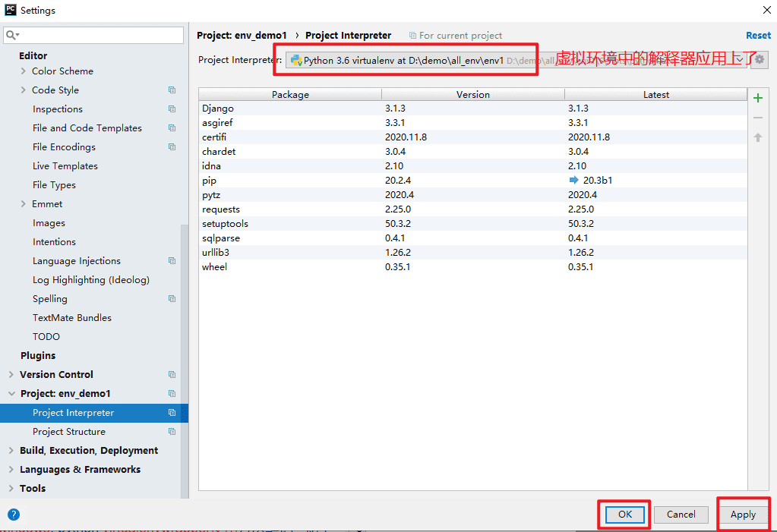Click the blue help question mark icon
This screenshot has height=532, width=777.
14,515
